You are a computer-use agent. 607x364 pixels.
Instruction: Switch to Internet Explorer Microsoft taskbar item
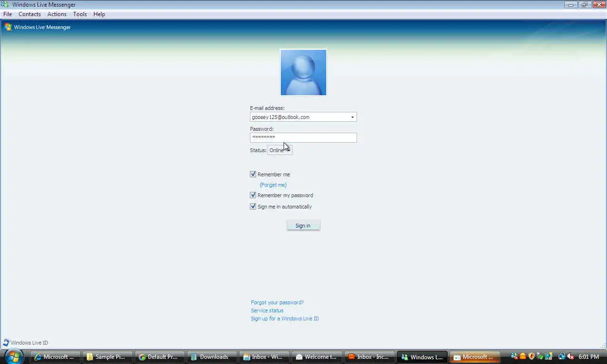pos(55,357)
